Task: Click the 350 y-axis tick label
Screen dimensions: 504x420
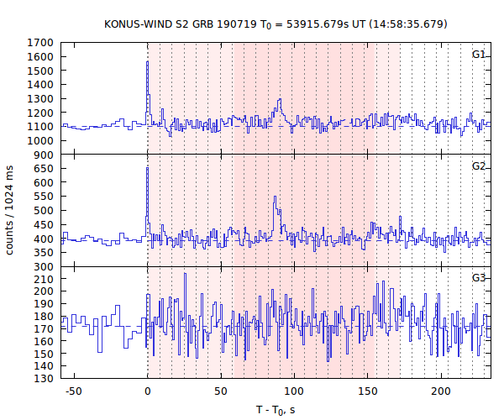Action: [x=44, y=253]
